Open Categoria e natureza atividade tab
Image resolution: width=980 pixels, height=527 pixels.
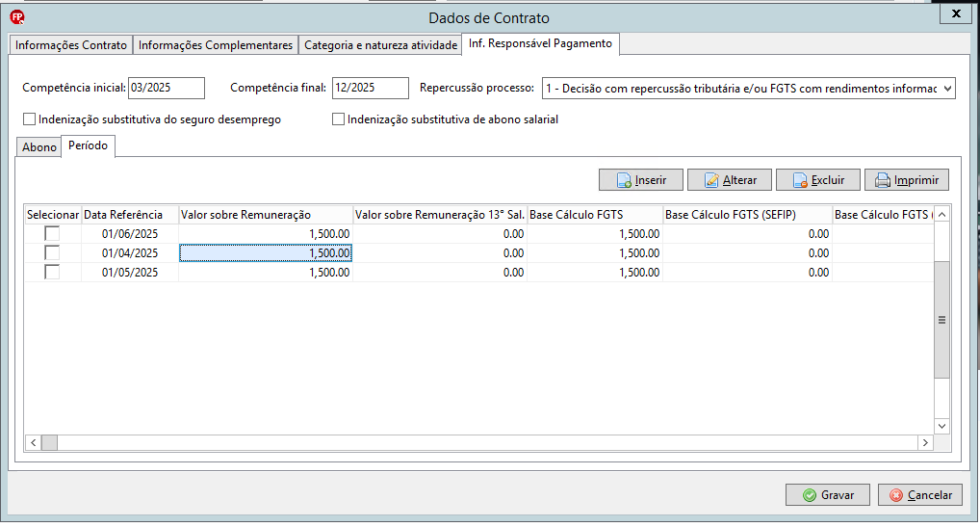380,45
